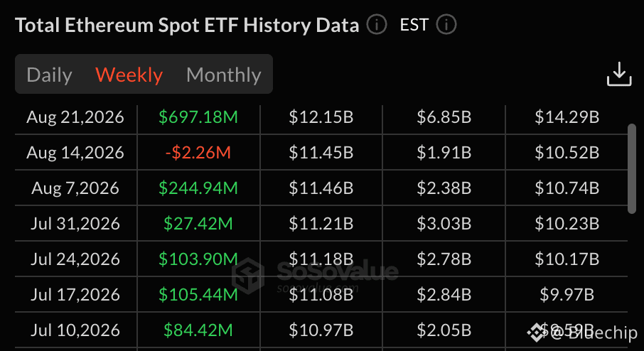
Task: Open the Monthly tab
Action: coord(224,75)
